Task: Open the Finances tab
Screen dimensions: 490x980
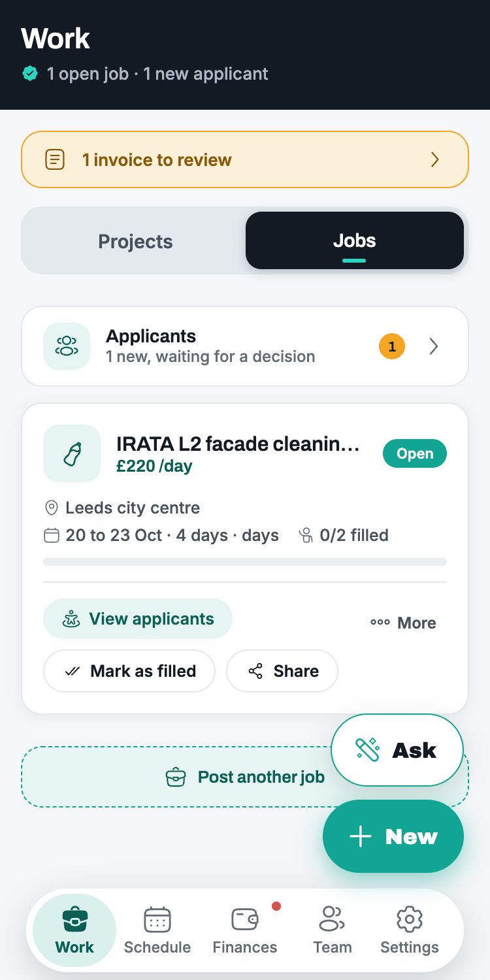Action: click(245, 930)
